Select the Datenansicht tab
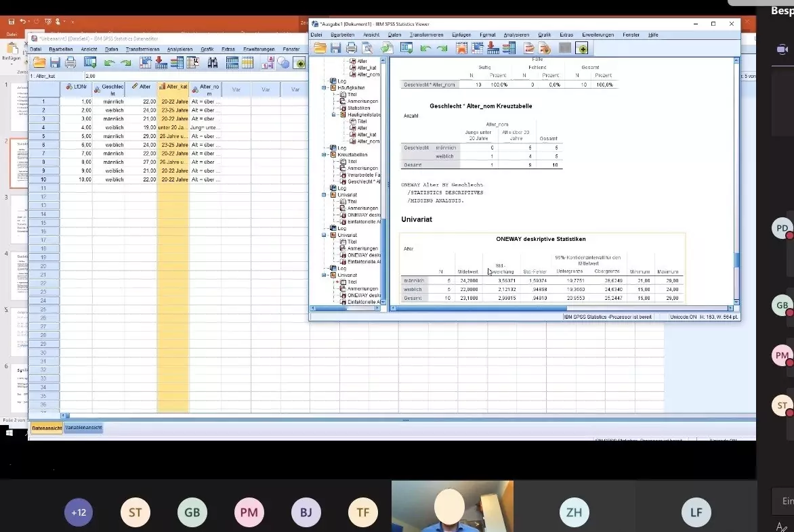 coord(47,428)
